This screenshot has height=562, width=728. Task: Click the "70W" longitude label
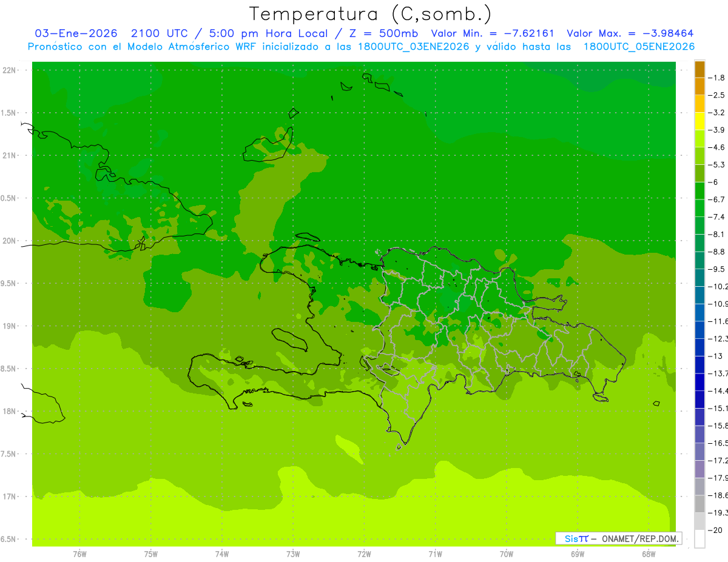[x=507, y=554]
